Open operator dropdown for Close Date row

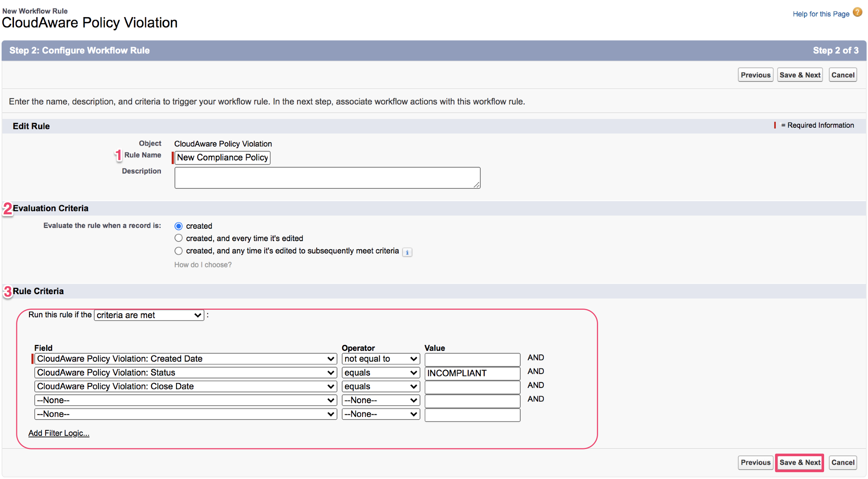[x=380, y=386]
